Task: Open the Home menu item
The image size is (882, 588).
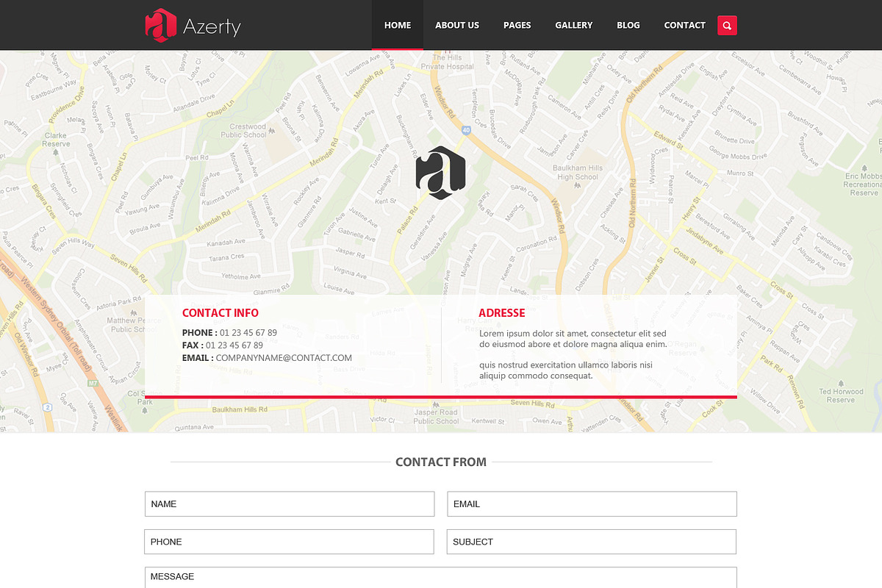Action: click(398, 25)
